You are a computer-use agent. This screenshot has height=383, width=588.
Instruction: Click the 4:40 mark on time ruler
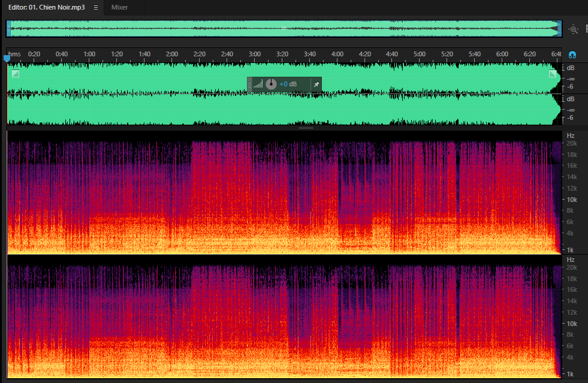click(392, 54)
